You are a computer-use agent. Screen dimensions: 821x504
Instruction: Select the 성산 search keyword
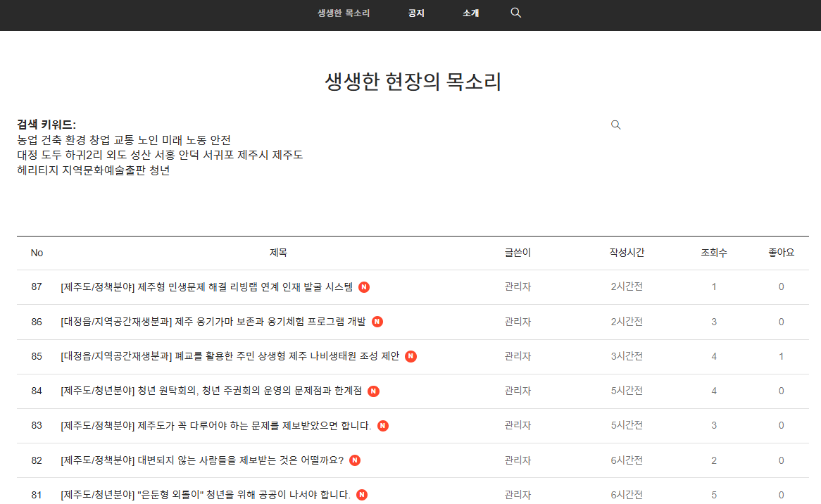[141, 155]
